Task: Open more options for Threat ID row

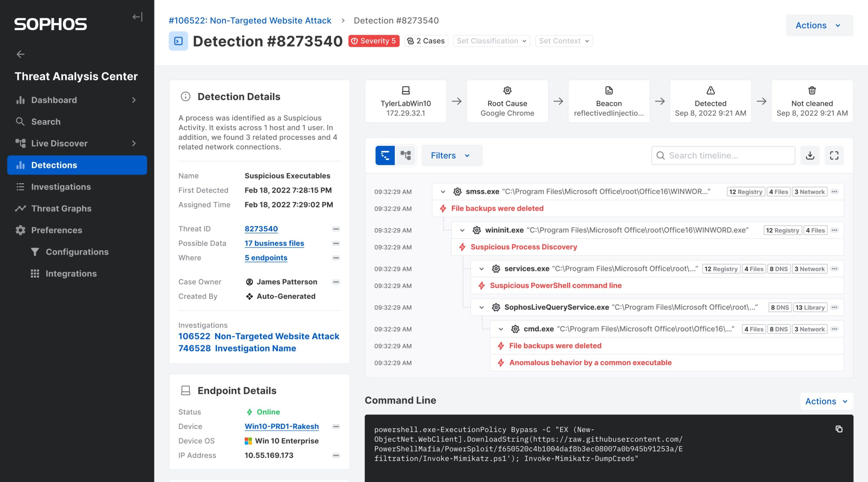Action: [336, 229]
